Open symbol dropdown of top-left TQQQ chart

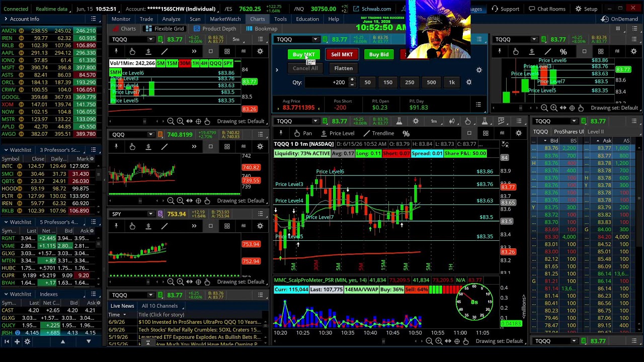pyautogui.click(x=150, y=39)
